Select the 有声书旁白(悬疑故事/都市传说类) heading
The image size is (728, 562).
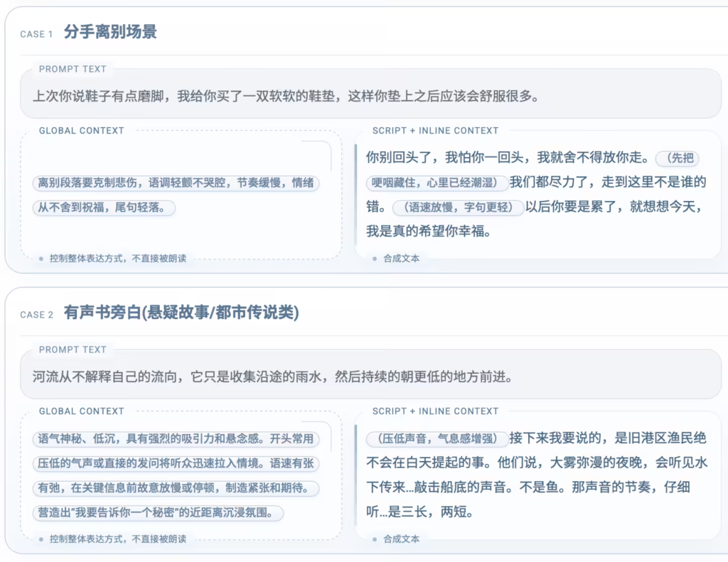[181, 313]
